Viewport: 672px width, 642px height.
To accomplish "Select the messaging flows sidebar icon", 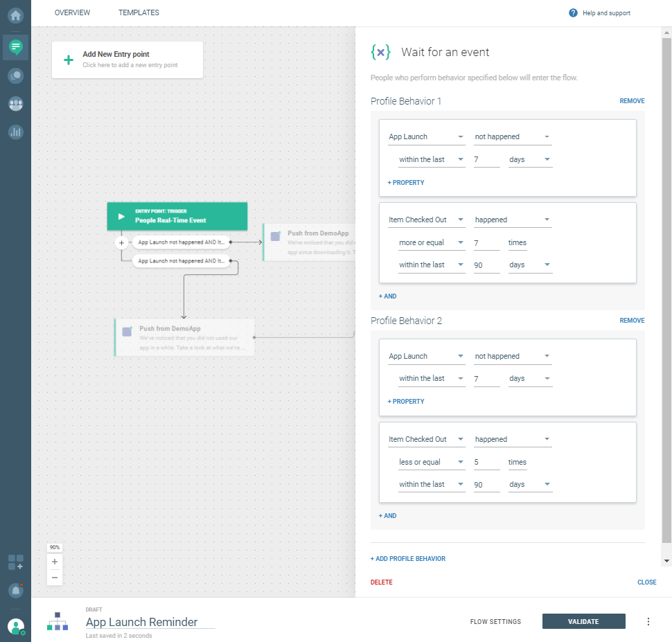I will pyautogui.click(x=15, y=47).
